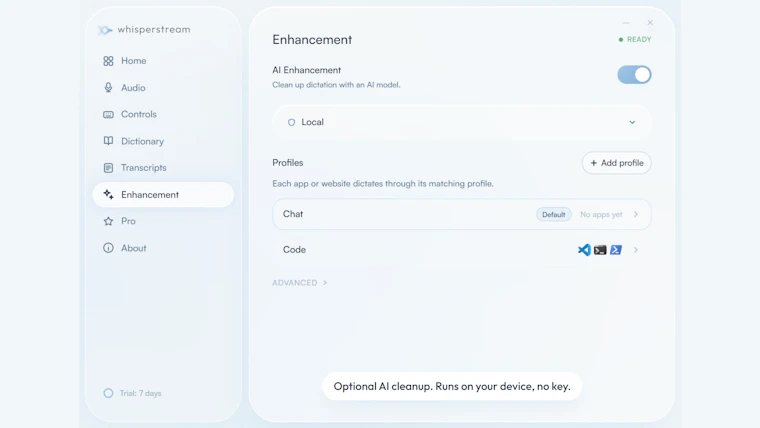Click the terminal icon in Code profile

pyautogui.click(x=600, y=250)
